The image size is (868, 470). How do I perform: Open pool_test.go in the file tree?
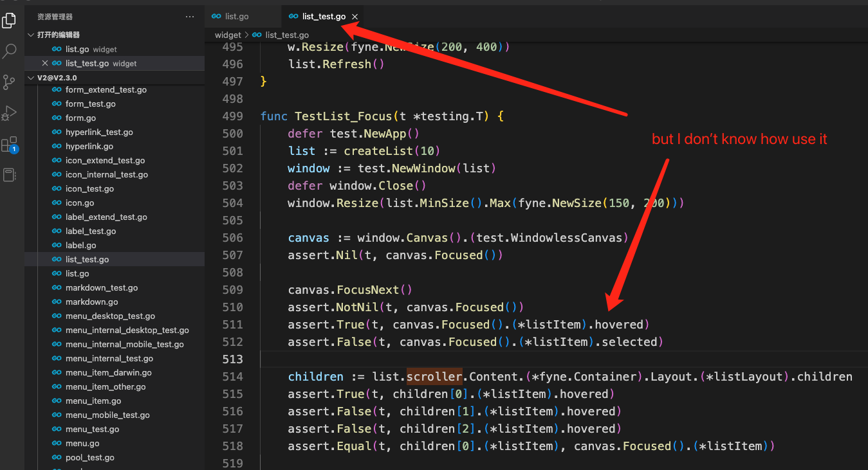click(115, 458)
